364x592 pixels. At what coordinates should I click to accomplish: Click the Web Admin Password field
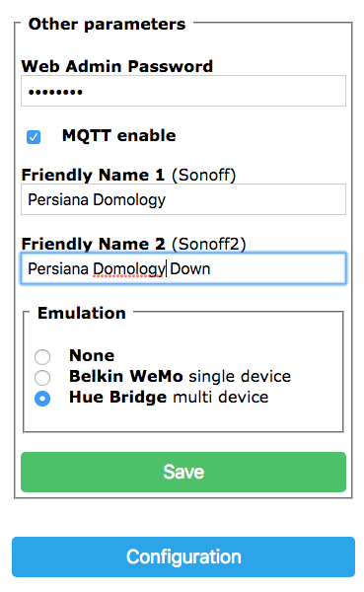pos(183,91)
